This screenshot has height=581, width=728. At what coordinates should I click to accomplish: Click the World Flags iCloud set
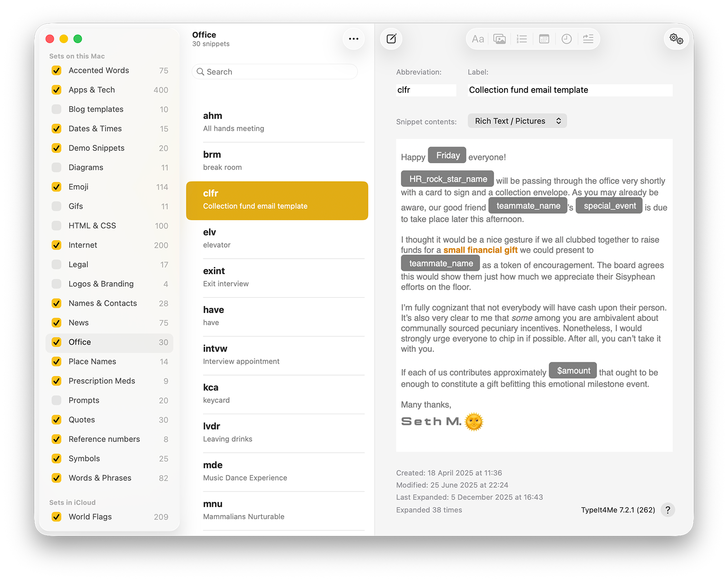(x=90, y=516)
